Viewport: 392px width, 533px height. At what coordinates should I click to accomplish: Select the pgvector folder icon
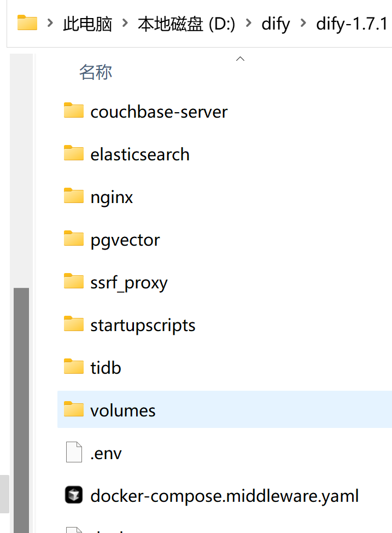tap(74, 238)
